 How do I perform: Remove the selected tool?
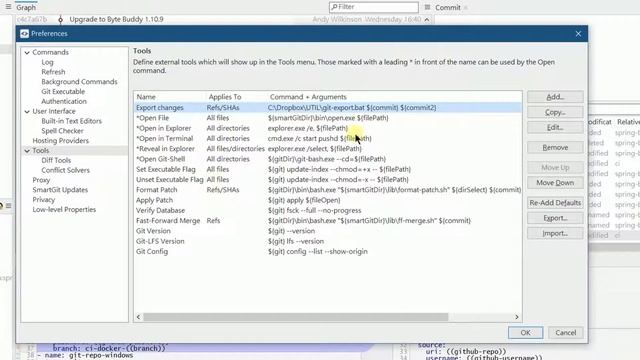tap(555, 147)
